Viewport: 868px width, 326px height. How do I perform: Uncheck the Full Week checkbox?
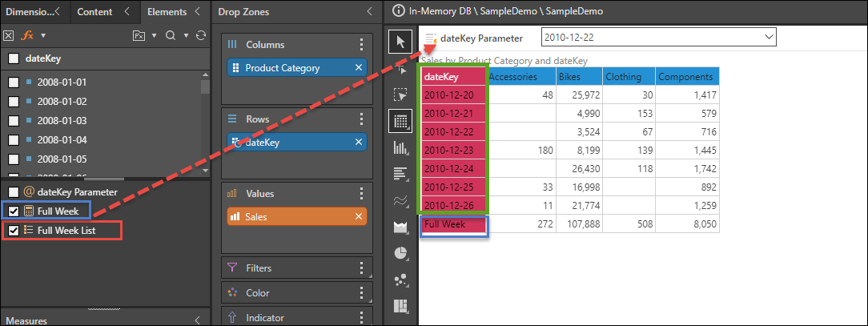click(14, 211)
